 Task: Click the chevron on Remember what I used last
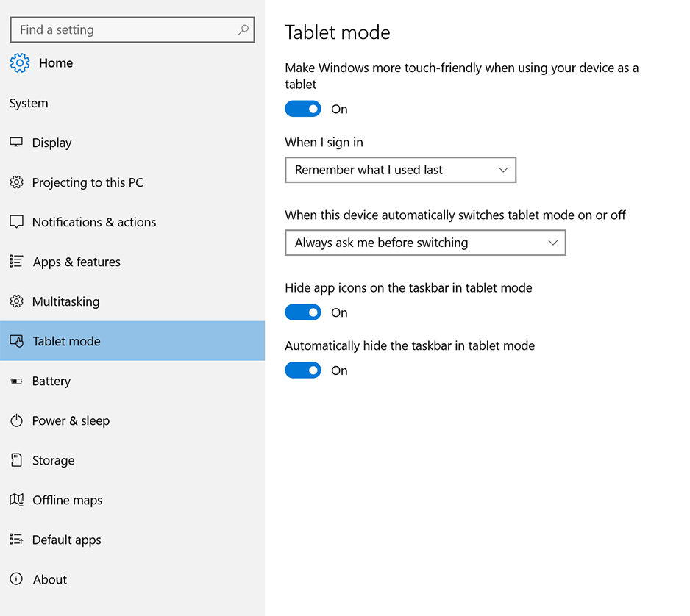click(504, 170)
